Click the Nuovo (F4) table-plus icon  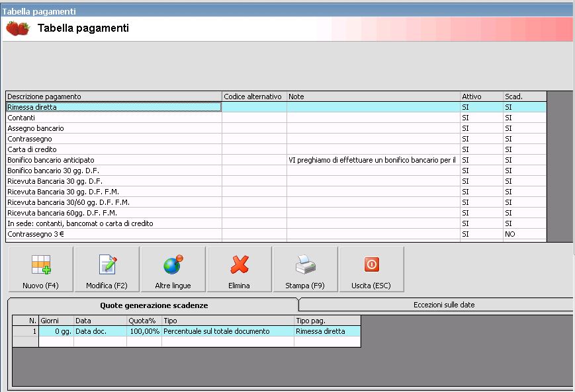[x=41, y=264]
